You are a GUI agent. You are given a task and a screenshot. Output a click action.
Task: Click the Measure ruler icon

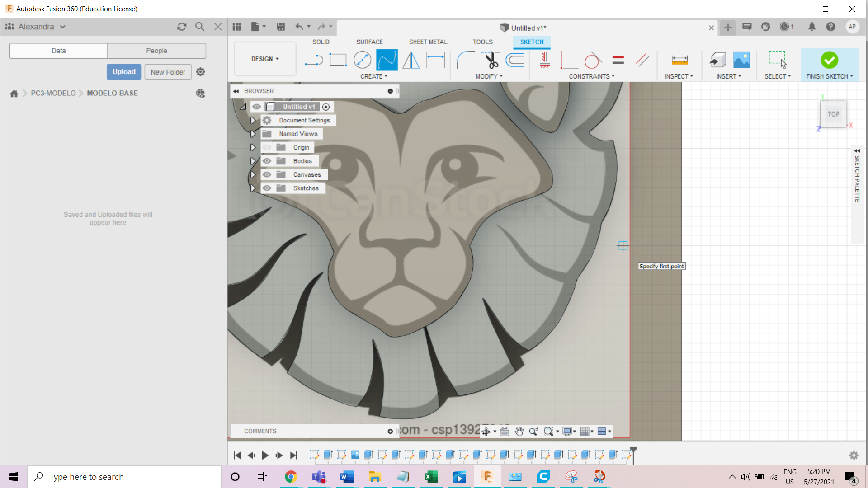pyautogui.click(x=679, y=60)
